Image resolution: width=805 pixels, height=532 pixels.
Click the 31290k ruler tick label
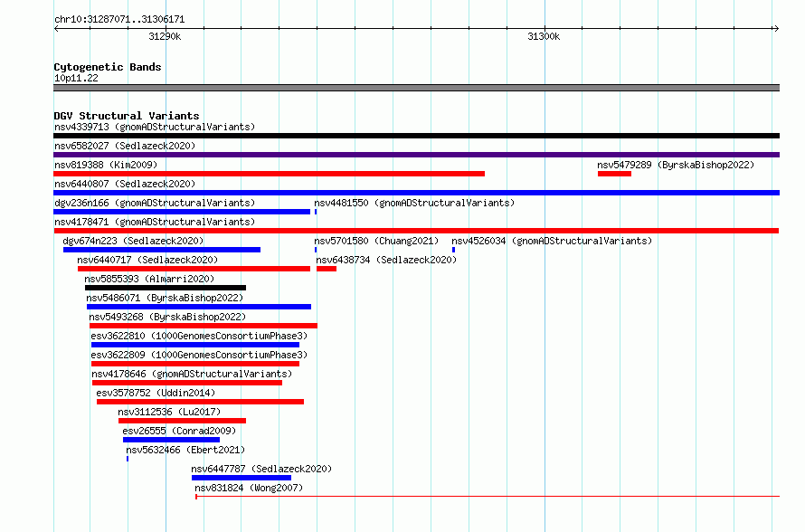click(x=165, y=36)
